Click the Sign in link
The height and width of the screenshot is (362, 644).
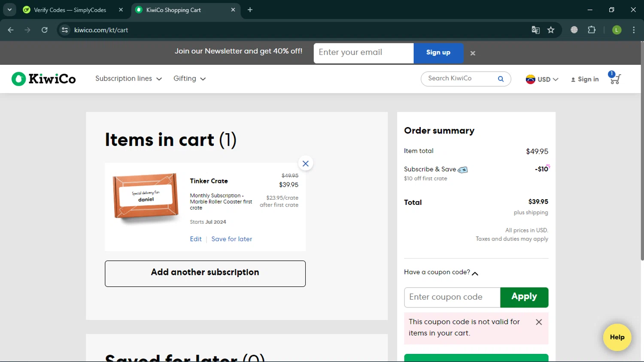pyautogui.click(x=584, y=79)
